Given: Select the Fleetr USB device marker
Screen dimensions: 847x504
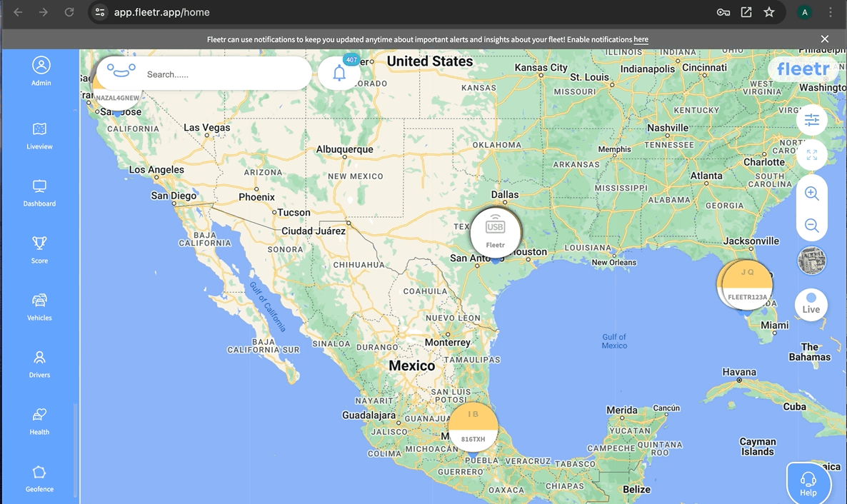Looking at the screenshot, I should tap(496, 232).
